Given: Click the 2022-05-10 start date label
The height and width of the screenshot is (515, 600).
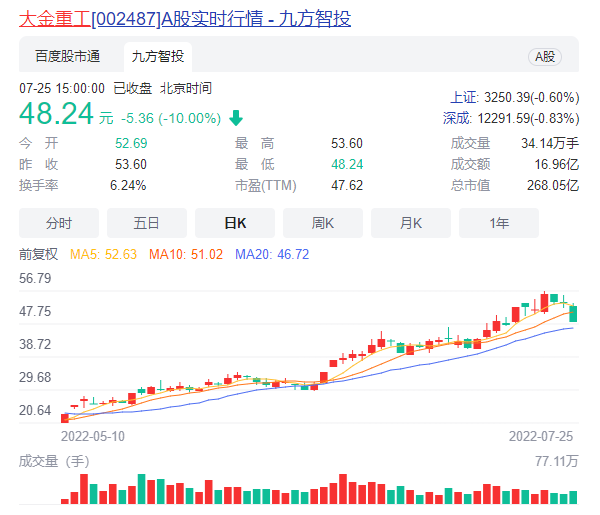Looking at the screenshot, I should click(93, 437).
